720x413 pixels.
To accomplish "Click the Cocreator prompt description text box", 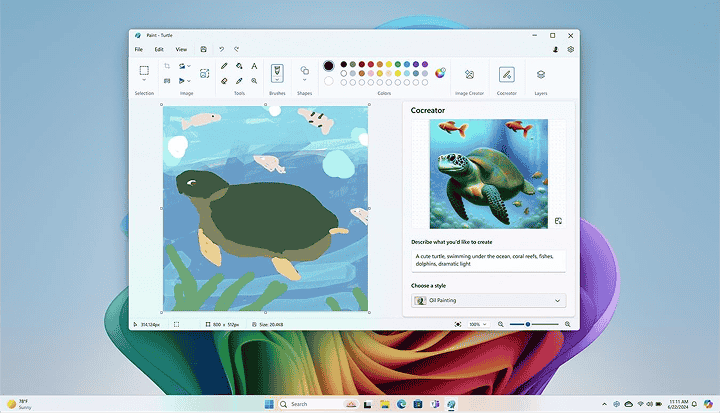I will pos(488,260).
